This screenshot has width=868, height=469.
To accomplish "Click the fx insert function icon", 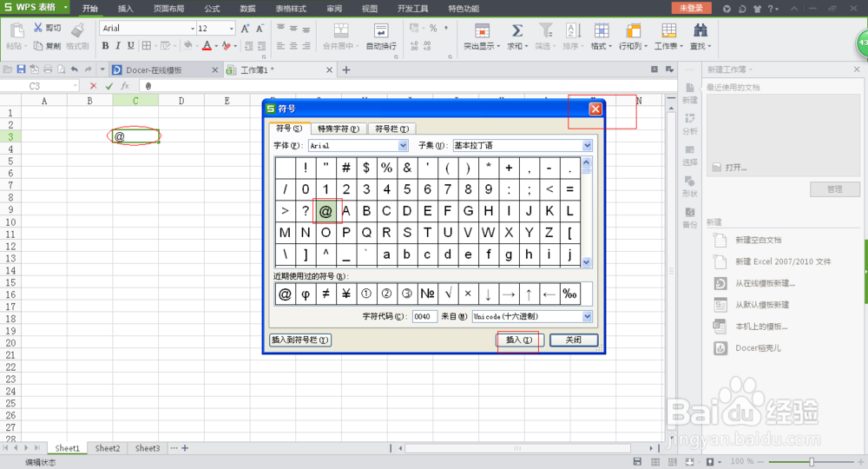I will point(125,86).
